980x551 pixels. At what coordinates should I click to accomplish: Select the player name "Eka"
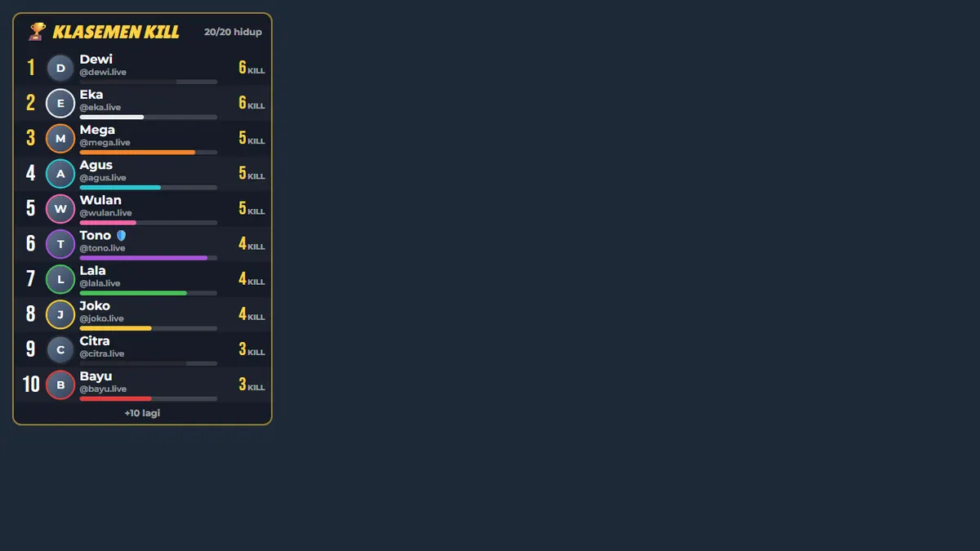click(x=91, y=95)
